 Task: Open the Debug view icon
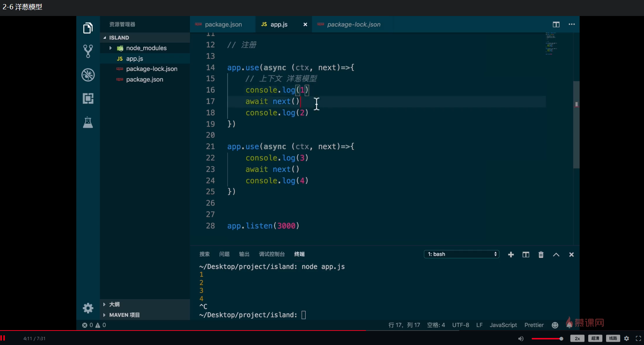click(88, 75)
